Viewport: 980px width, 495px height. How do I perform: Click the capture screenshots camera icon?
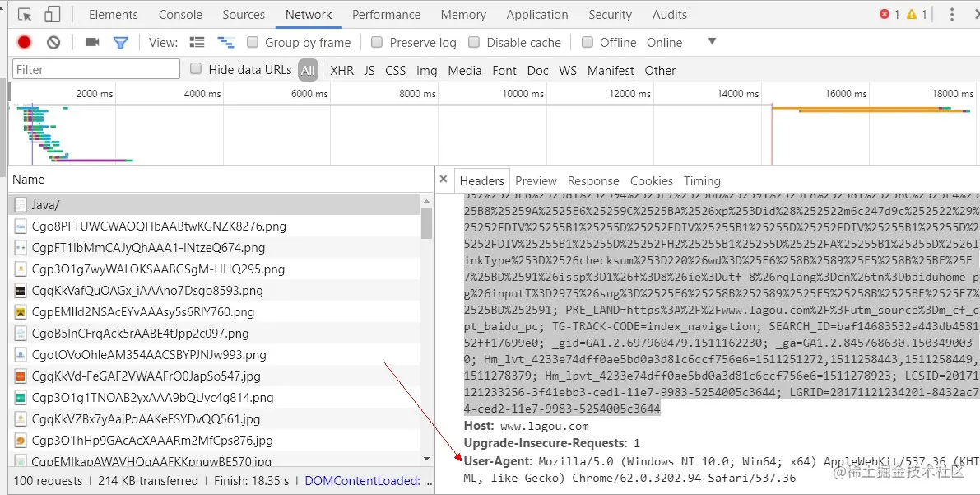[92, 42]
